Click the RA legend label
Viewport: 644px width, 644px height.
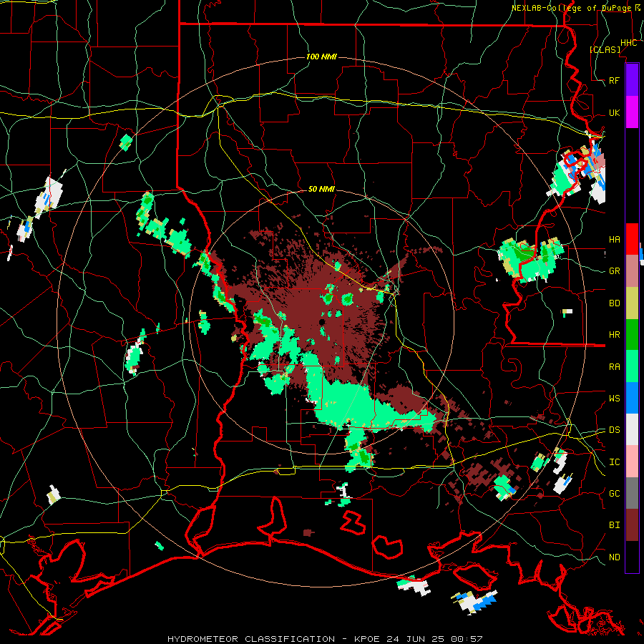coord(614,367)
